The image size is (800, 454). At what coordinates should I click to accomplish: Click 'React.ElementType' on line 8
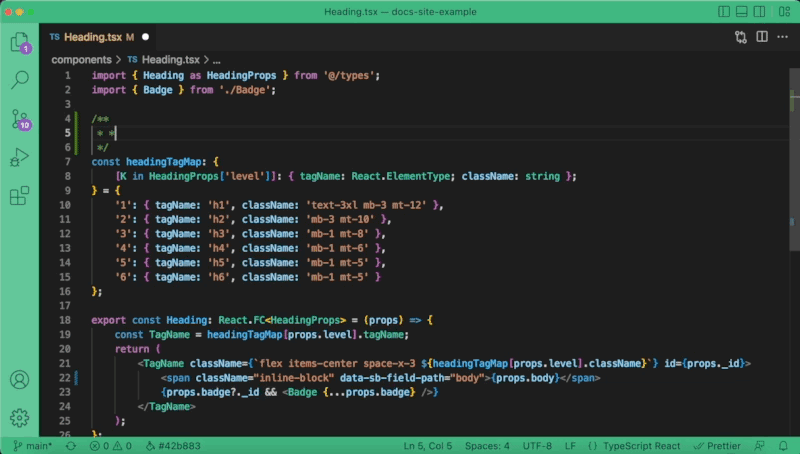coord(401,176)
